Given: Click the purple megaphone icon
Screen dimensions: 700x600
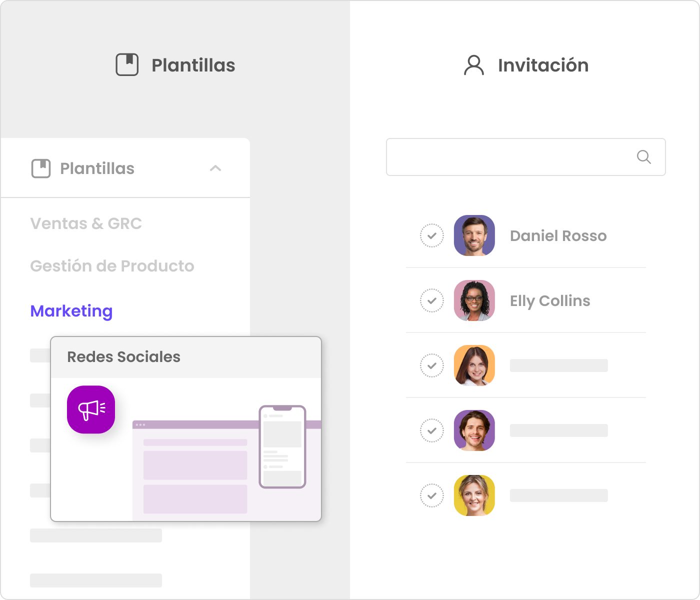Looking at the screenshot, I should (91, 409).
